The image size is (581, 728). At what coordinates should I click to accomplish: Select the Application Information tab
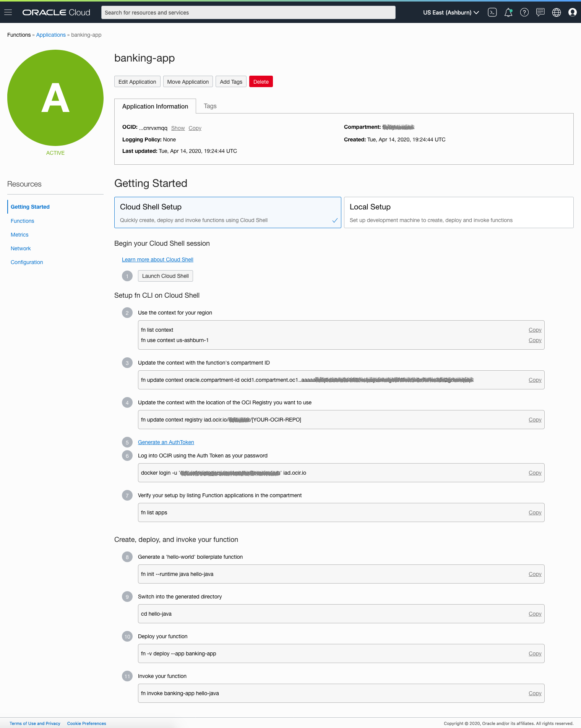click(155, 106)
